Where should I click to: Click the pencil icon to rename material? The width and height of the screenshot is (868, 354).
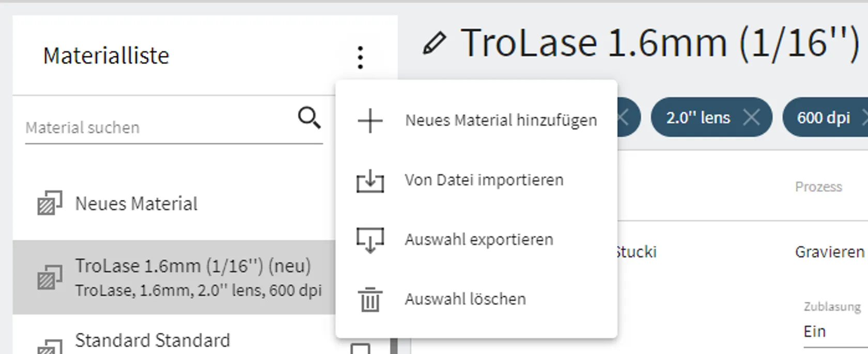(434, 43)
